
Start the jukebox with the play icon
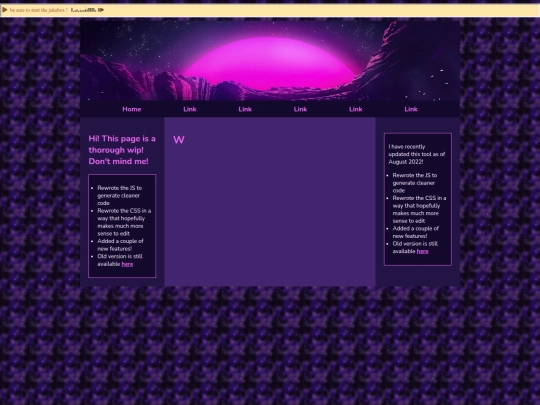4,10
